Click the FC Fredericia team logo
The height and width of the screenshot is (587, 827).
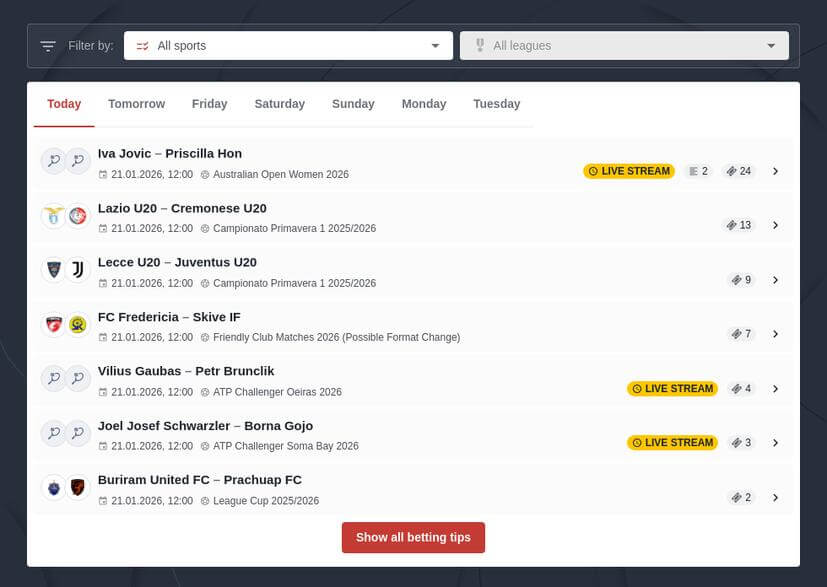tap(54, 323)
